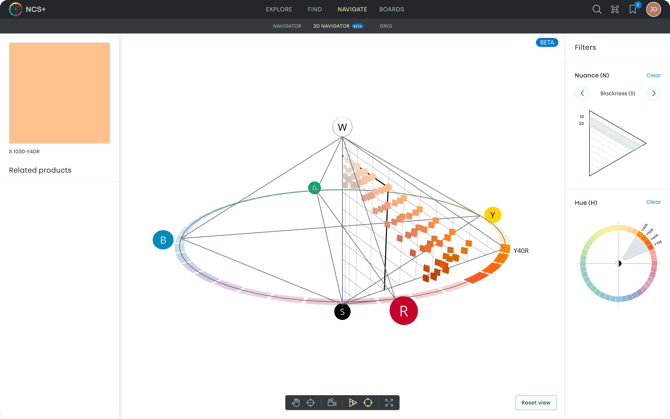The width and height of the screenshot is (670, 419).
Task: Open the JD user profile avatar
Action: pyautogui.click(x=653, y=9)
